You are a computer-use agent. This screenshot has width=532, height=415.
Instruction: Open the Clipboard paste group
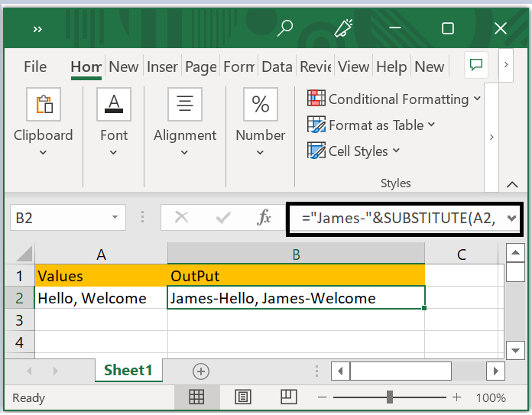point(44,105)
